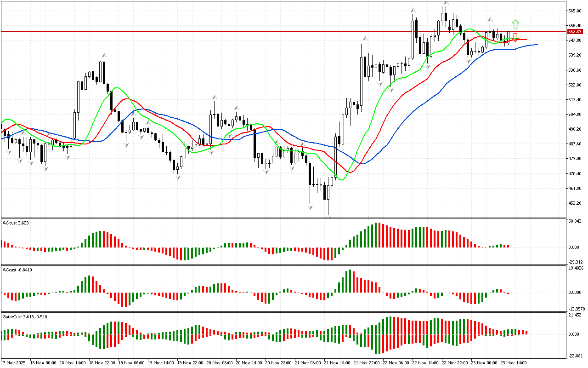The image size is (588, 368).
Task: Select the blue Alligator jaw line at its right end
Action: [536, 45]
